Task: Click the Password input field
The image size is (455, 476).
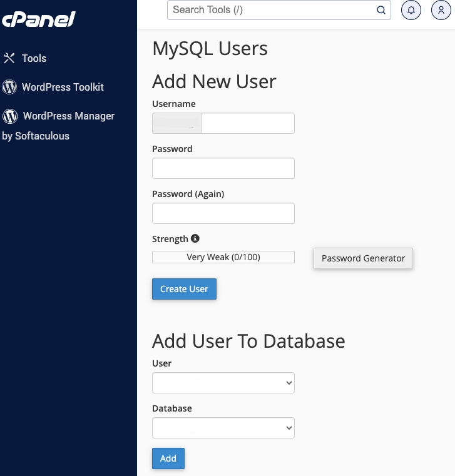Action: (223, 168)
